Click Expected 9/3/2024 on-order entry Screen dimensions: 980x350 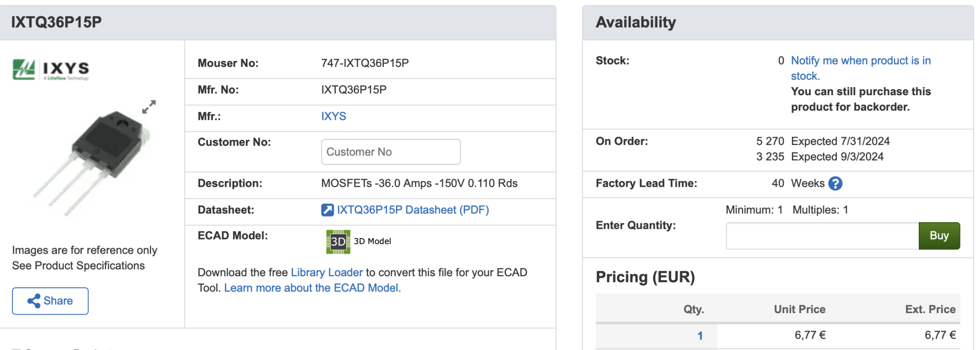click(837, 157)
